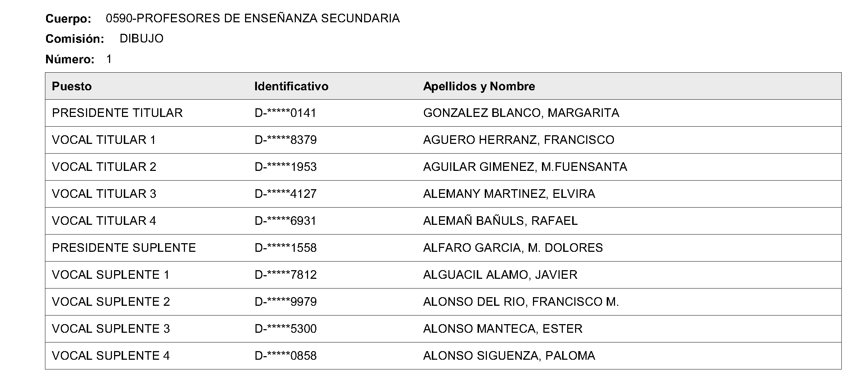Image resolution: width=868 pixels, height=377 pixels.
Task: Click identifier D-*****8379
Action: click(x=285, y=140)
